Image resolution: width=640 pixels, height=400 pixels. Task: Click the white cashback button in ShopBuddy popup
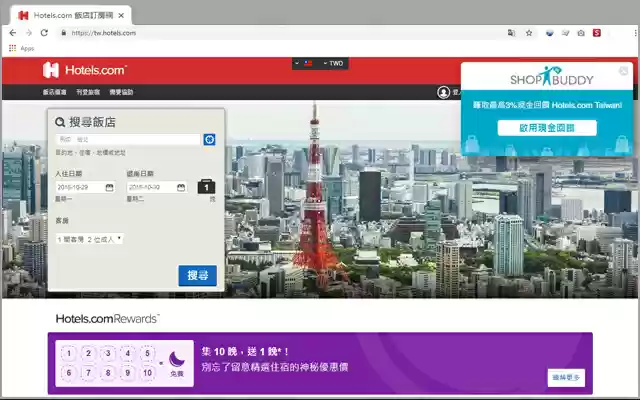(x=547, y=128)
